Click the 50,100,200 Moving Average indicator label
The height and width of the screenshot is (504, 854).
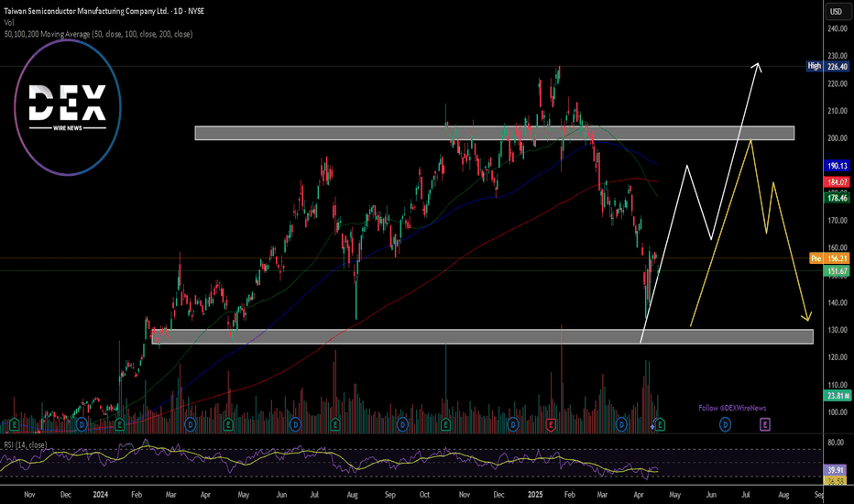click(x=98, y=34)
